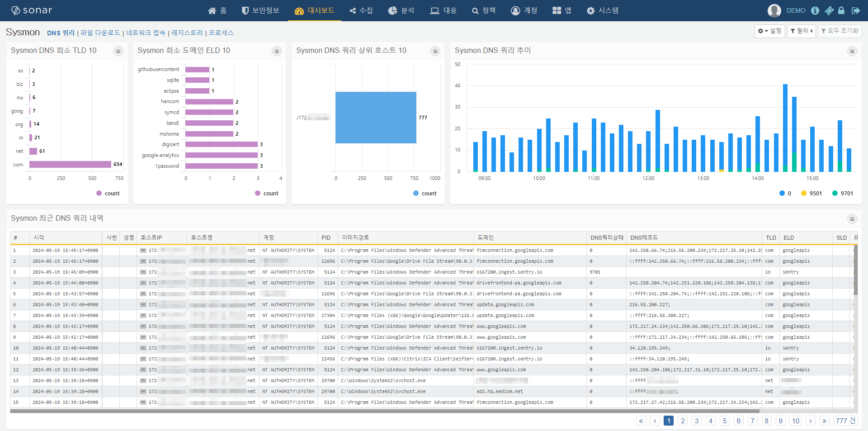The width and height of the screenshot is (868, 431).
Task: Click domain ad2.hq.eediom.net in row 14
Action: (x=500, y=392)
